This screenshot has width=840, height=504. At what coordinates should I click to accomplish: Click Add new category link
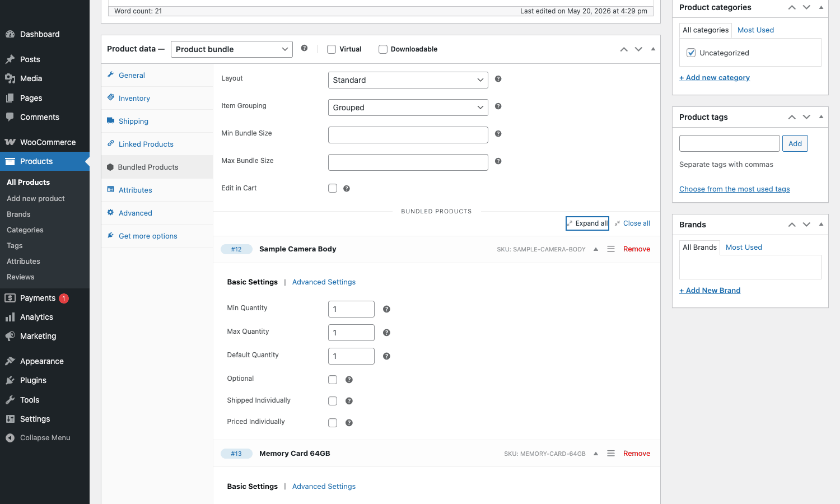click(x=715, y=78)
